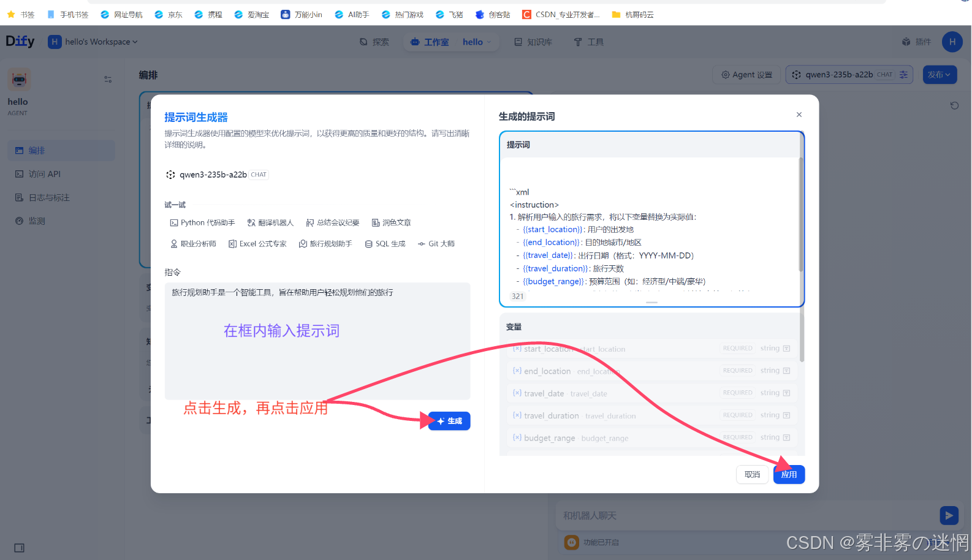Select the SQL 生成 template
972x560 pixels.
(x=385, y=244)
